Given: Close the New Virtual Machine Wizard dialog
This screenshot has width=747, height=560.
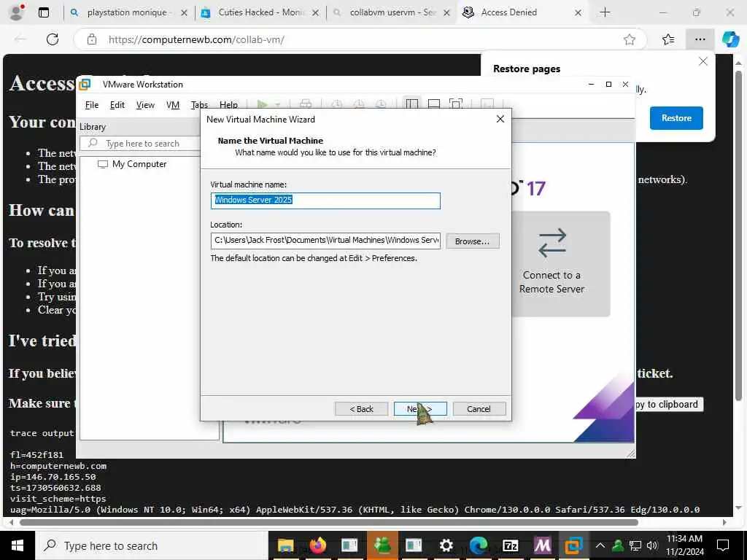Looking at the screenshot, I should point(500,119).
